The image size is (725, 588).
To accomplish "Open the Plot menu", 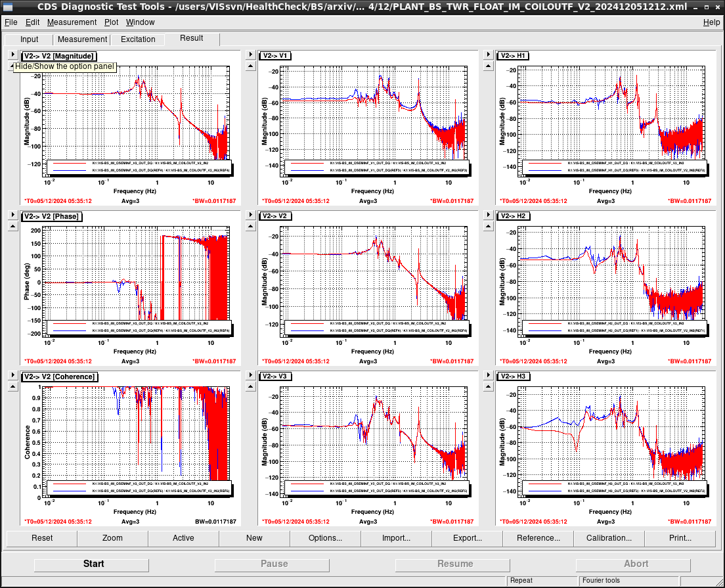I will click(x=111, y=22).
